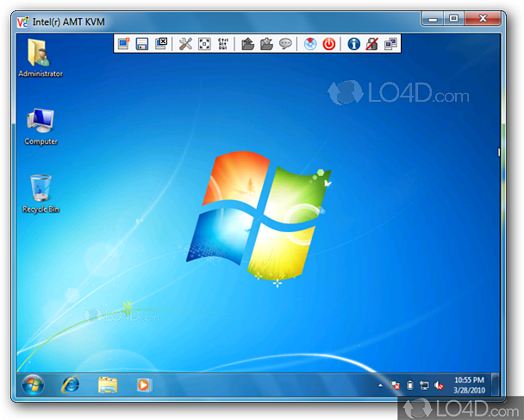Click the VNC icon in title bar
524x420 pixels.
(x=22, y=22)
